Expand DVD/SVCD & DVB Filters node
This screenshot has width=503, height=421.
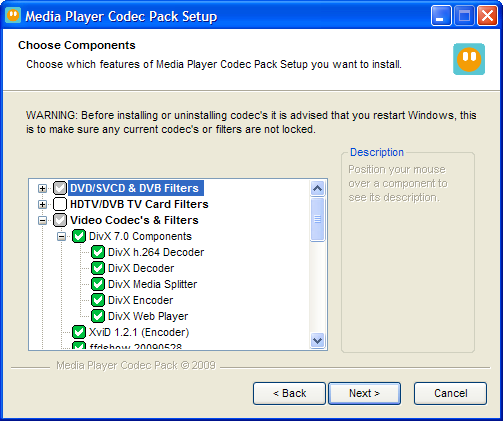42,188
